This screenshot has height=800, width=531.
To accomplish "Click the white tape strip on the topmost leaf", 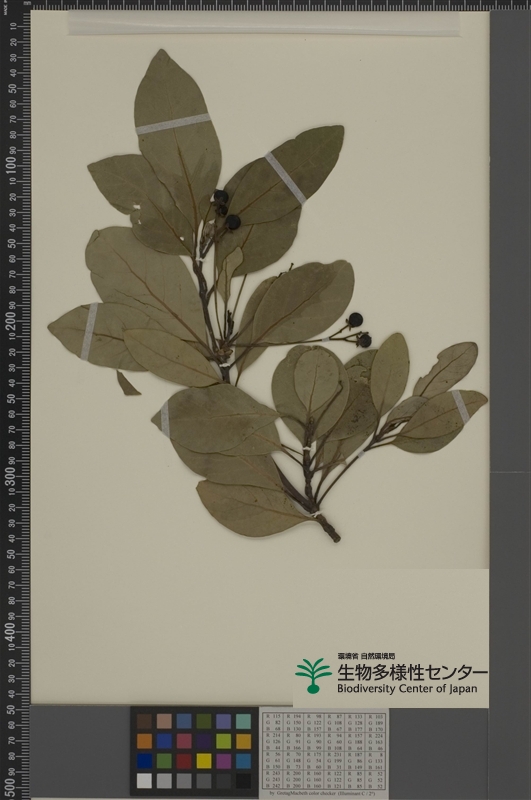I will click(x=173, y=124).
